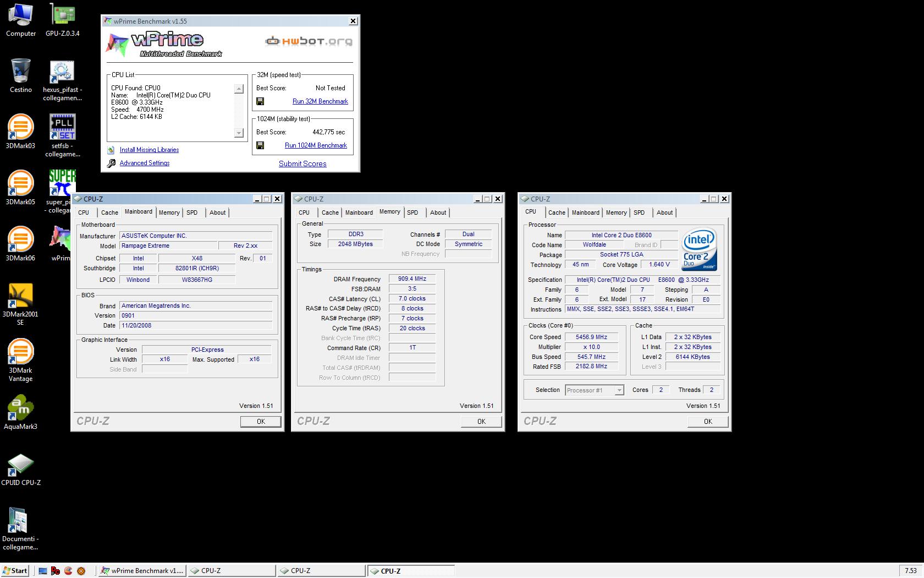Viewport: 924px width, 578px height.
Task: Click the CPU list scrollbar down arrow
Action: point(239,133)
